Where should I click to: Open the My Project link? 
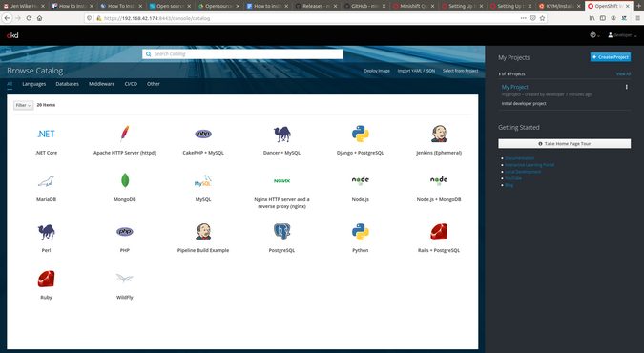514,87
